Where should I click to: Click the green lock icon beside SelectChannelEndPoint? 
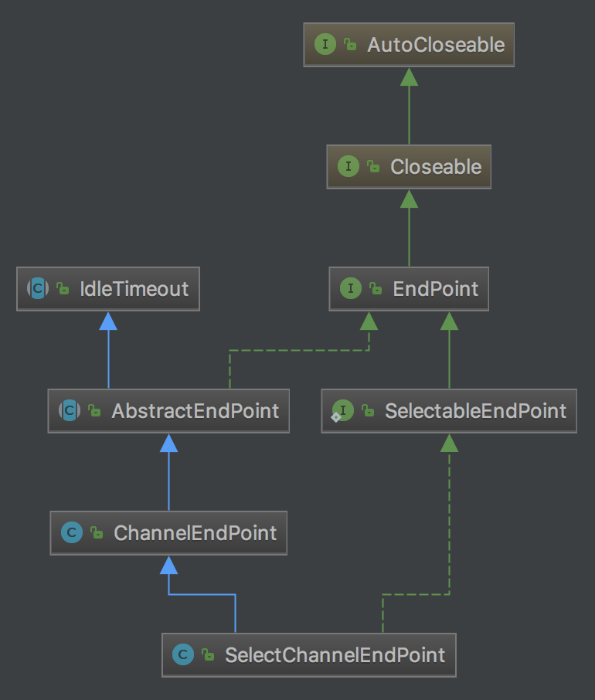pyautogui.click(x=208, y=656)
